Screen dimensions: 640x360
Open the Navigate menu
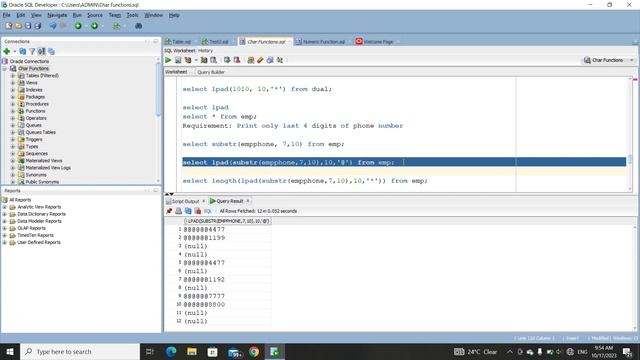(57, 15)
